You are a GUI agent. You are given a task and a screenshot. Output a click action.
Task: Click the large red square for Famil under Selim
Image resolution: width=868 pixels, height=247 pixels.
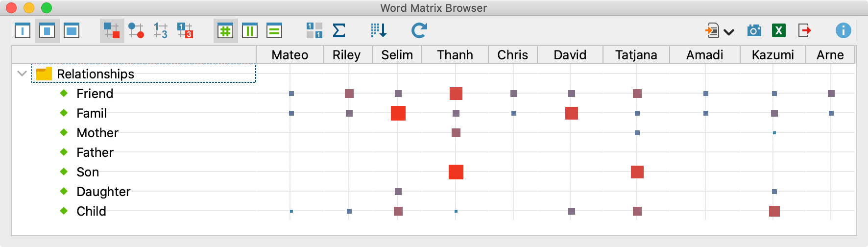coord(398,113)
